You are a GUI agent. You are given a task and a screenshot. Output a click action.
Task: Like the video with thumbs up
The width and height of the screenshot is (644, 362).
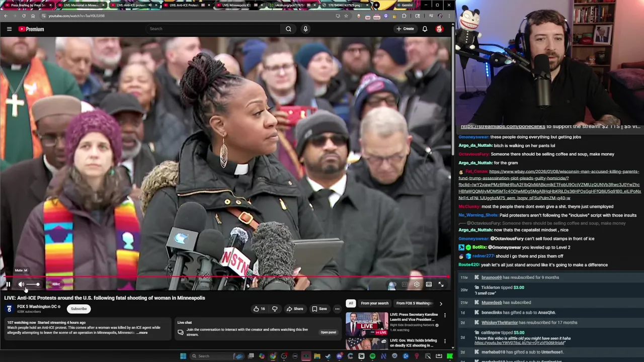259,309
